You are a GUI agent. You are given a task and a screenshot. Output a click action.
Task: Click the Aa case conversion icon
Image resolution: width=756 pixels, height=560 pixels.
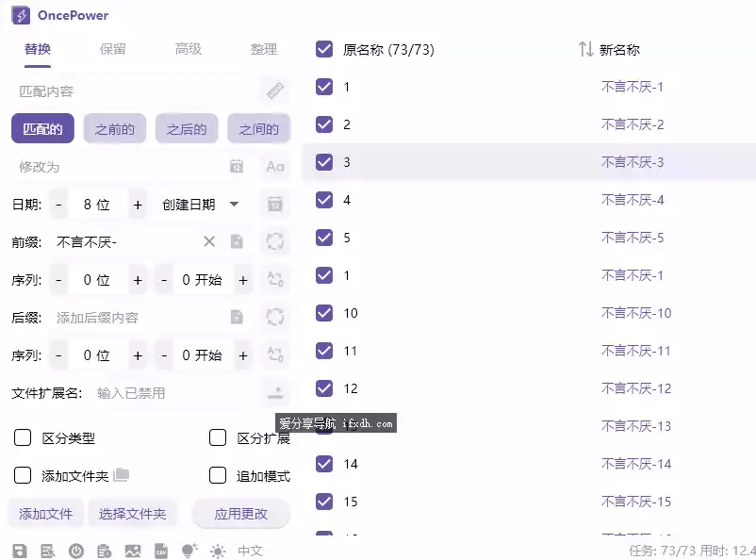click(274, 167)
